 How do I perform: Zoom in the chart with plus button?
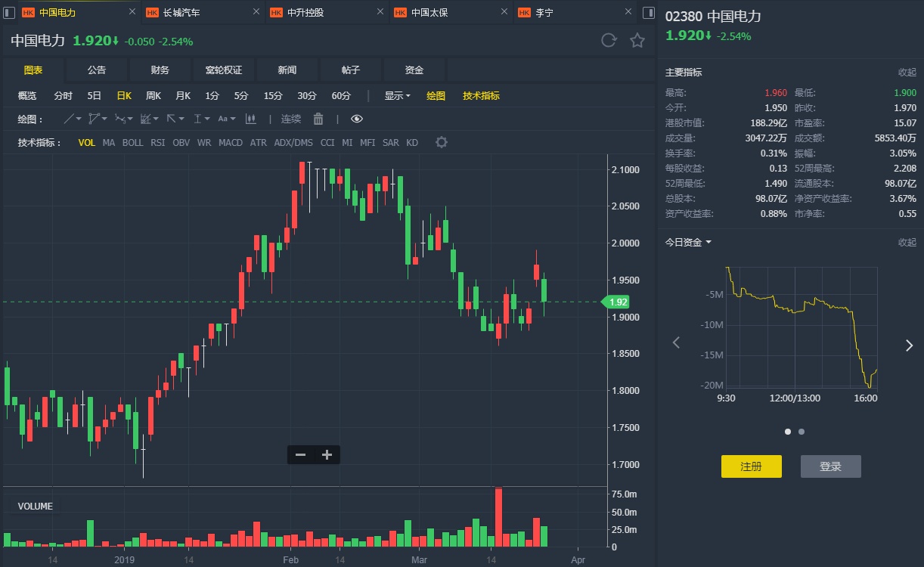[x=327, y=454]
